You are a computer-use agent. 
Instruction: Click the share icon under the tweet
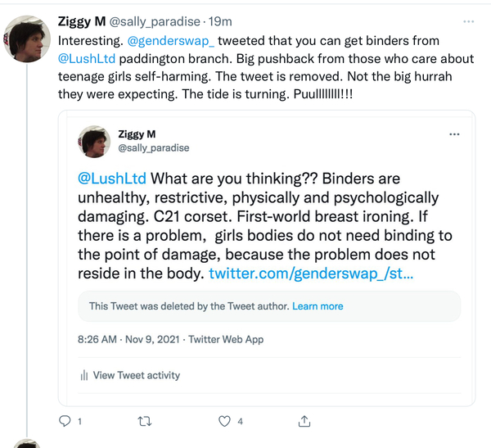point(304,421)
